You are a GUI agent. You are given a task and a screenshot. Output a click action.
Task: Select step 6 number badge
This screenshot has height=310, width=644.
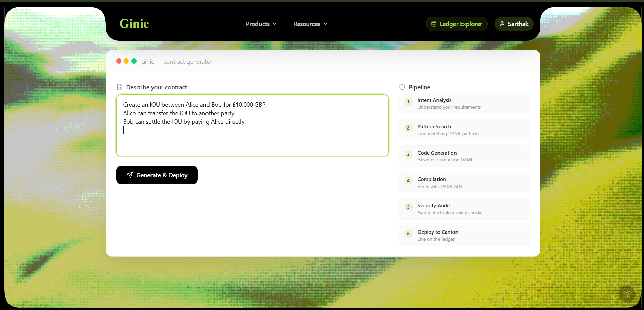point(408,234)
